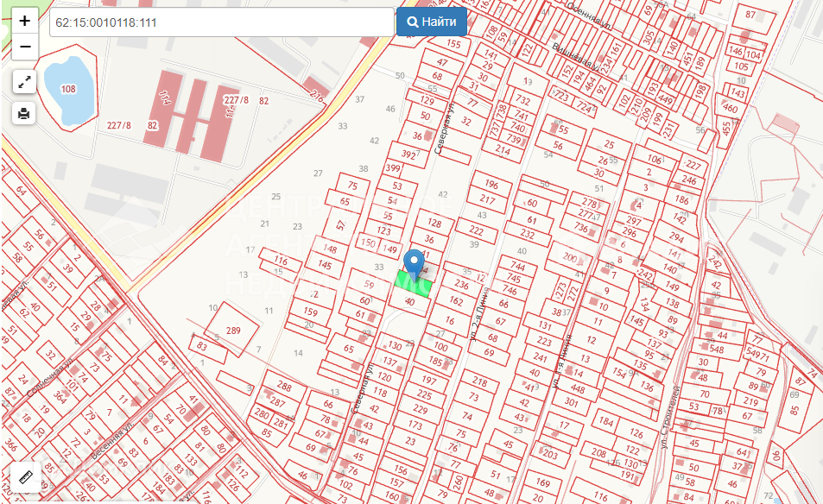This screenshot has height=504, width=823.
Task: Select parcel labeled 162
Action: 456,301
